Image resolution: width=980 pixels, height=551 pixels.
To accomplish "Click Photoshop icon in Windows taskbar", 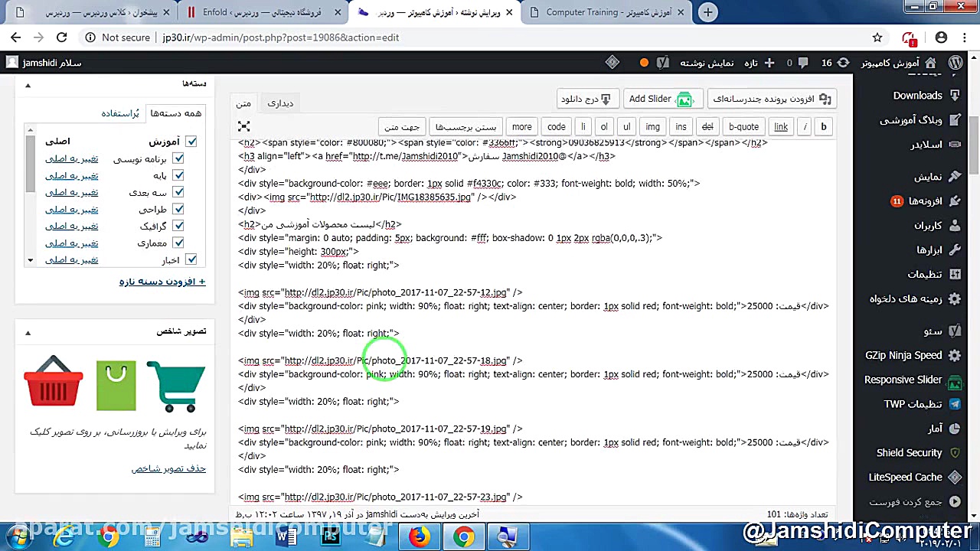I will [331, 536].
